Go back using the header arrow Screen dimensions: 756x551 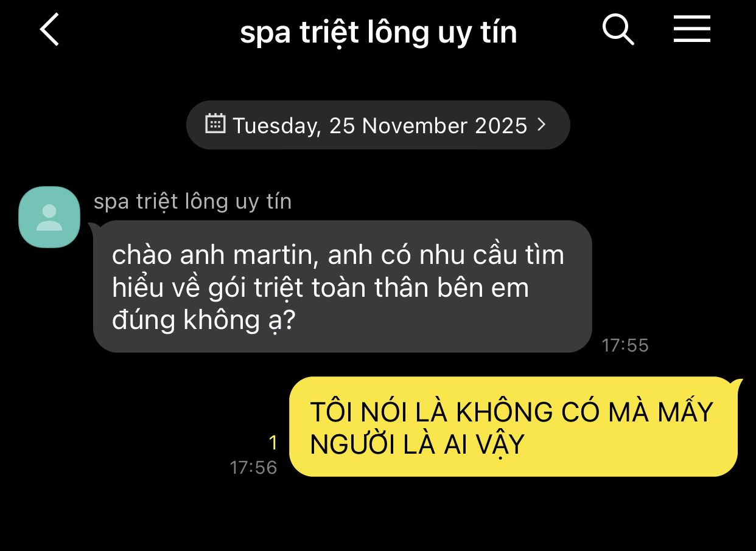click(50, 30)
